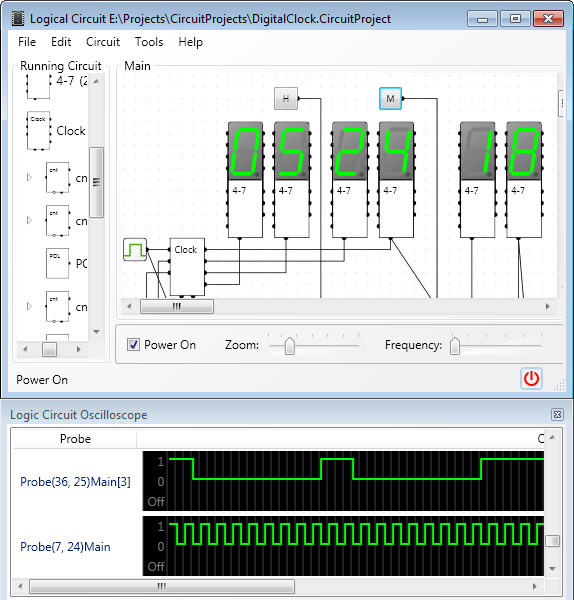
Task: Toggle the Power On checkbox
Action: coord(133,345)
